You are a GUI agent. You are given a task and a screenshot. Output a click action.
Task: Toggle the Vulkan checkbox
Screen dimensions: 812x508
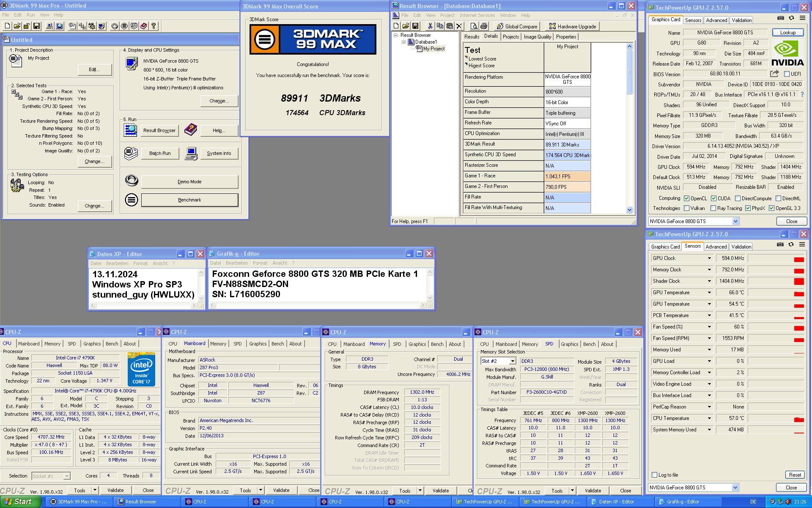pos(686,208)
